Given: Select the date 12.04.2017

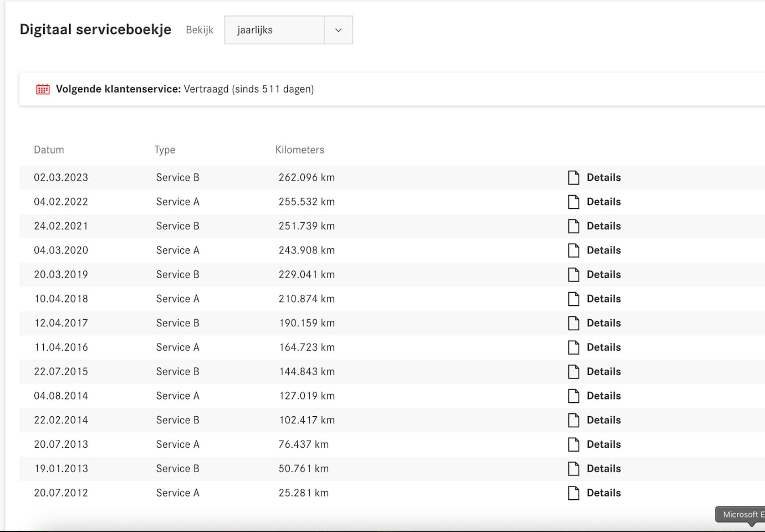Looking at the screenshot, I should (61, 323).
